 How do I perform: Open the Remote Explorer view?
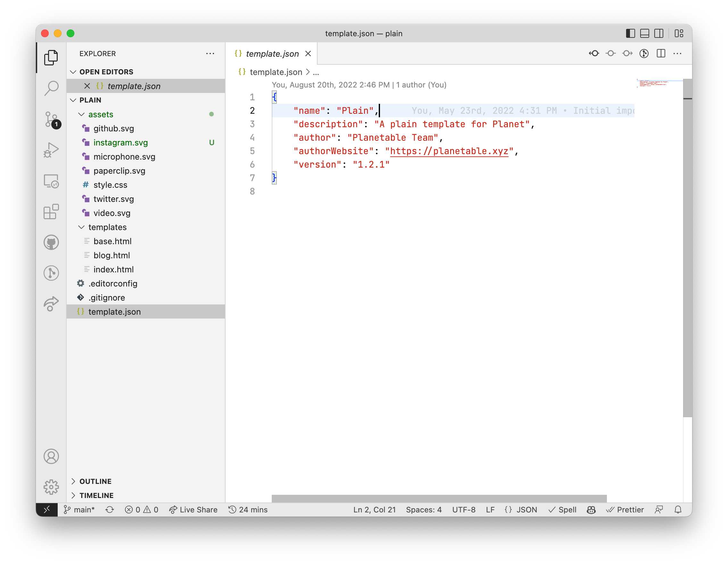pos(51,181)
